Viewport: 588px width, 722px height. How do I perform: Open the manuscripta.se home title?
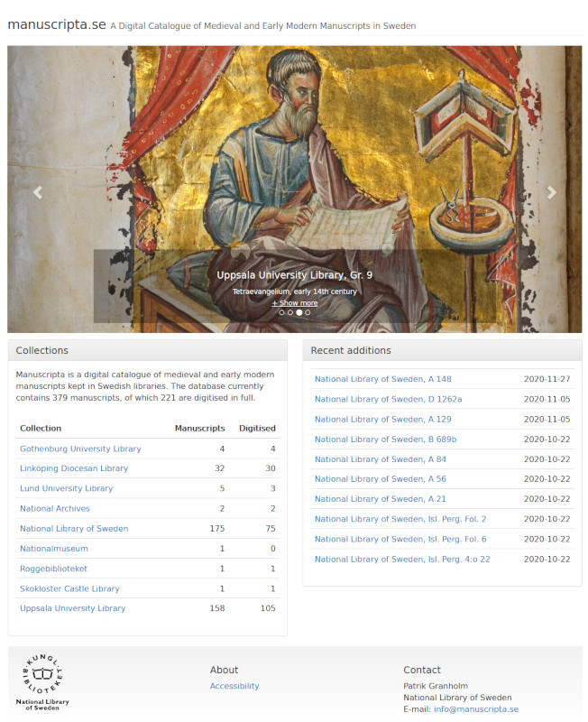pos(56,24)
